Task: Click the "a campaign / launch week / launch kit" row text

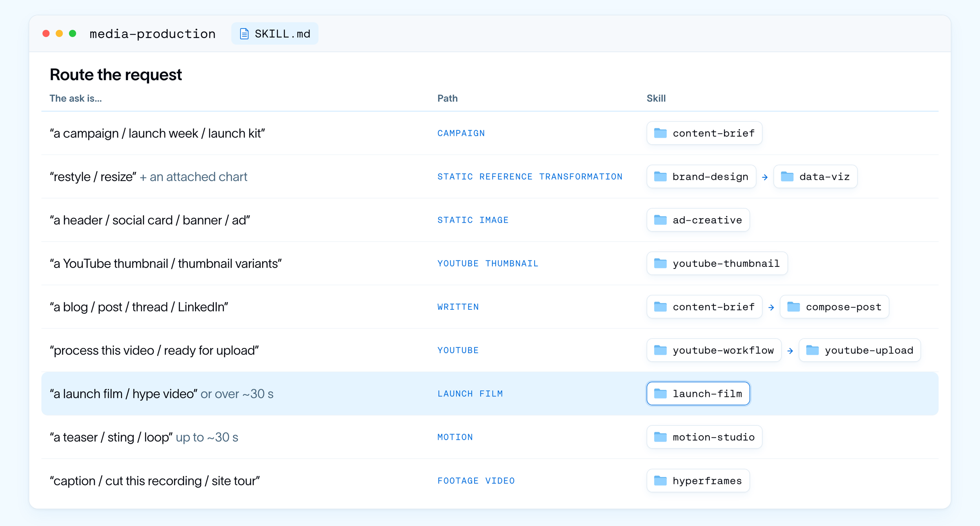Action: point(157,133)
